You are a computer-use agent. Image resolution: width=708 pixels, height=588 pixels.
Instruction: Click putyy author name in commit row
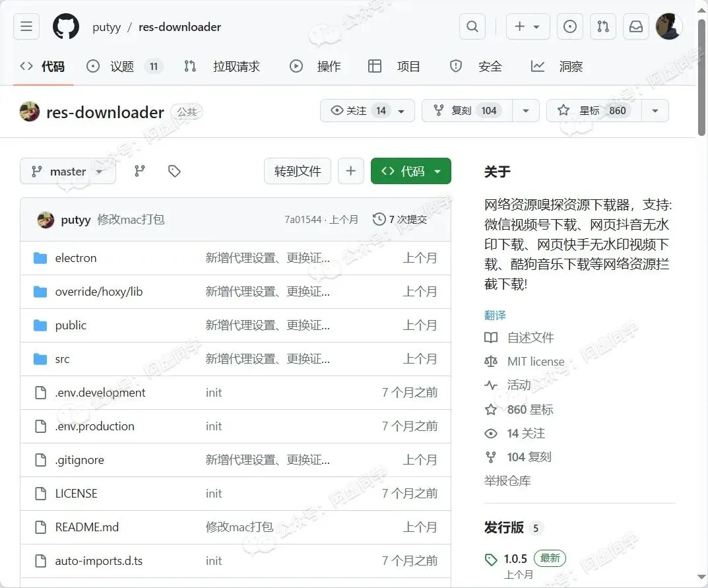76,220
